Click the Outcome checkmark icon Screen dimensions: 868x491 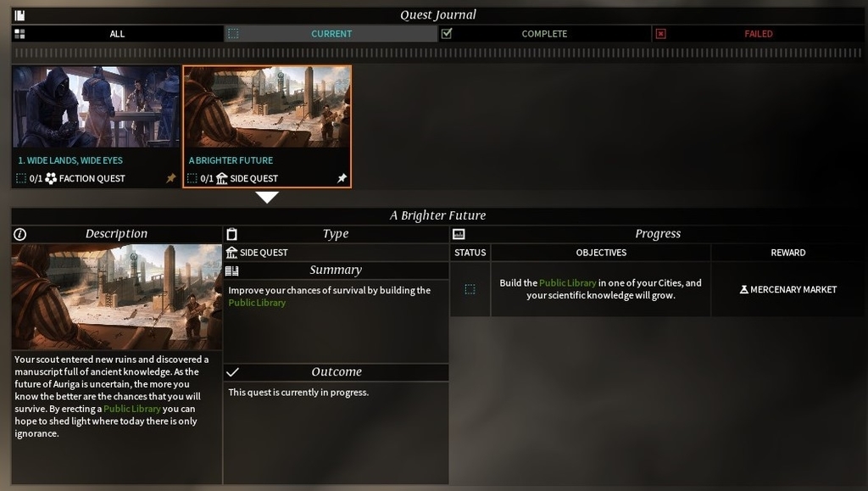click(x=232, y=372)
